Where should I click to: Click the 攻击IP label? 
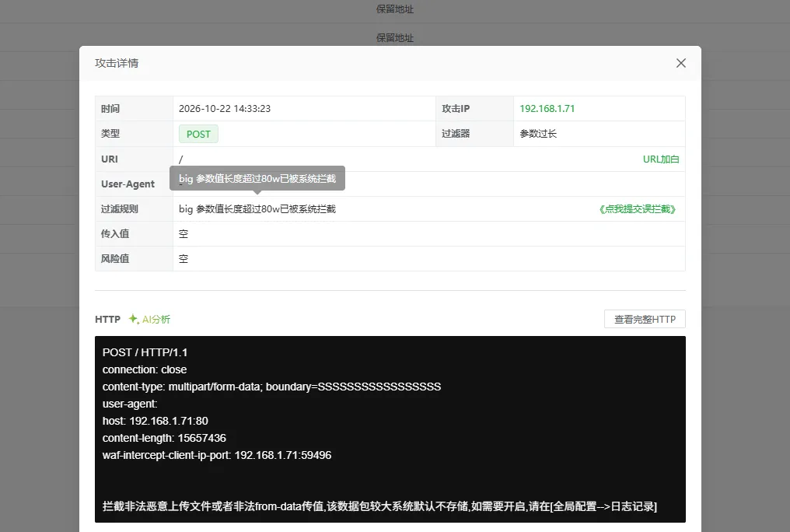click(456, 108)
